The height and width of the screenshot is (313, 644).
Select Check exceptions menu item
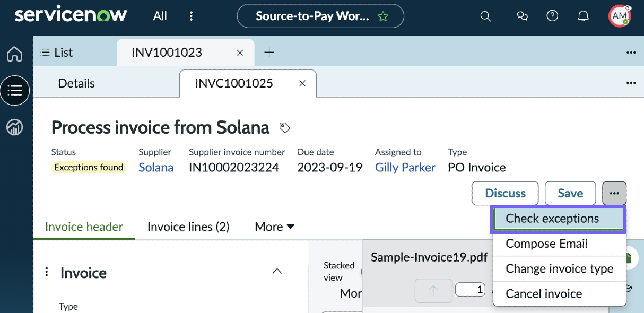pyautogui.click(x=559, y=219)
